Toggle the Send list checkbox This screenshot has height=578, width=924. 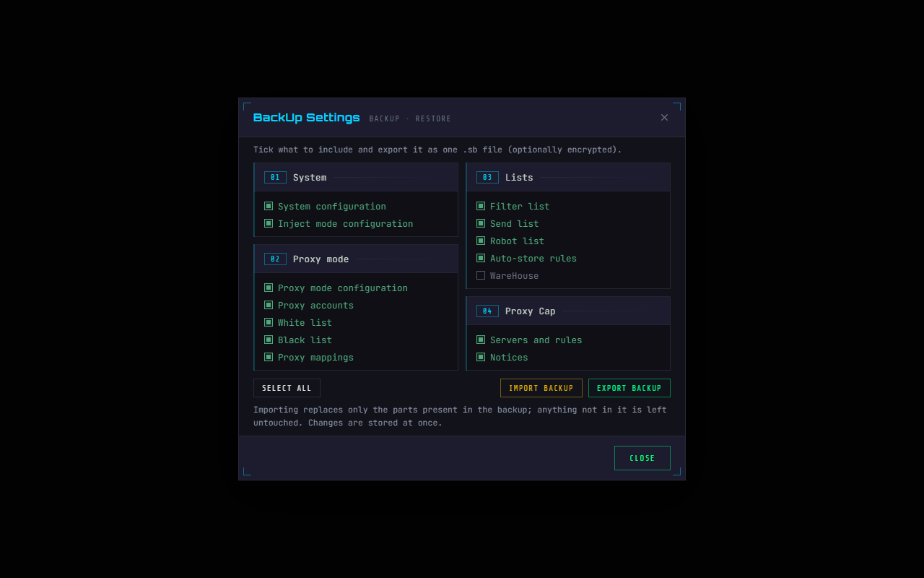point(481,223)
